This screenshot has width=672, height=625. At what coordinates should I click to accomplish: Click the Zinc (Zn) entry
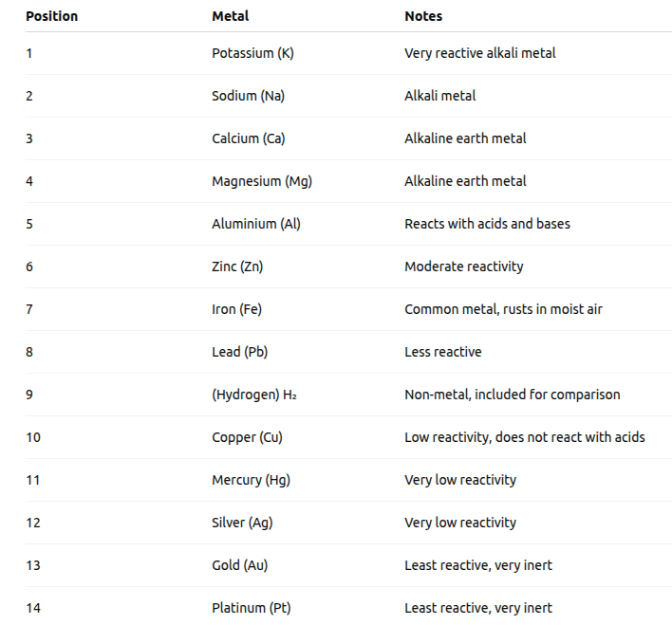[237, 267]
